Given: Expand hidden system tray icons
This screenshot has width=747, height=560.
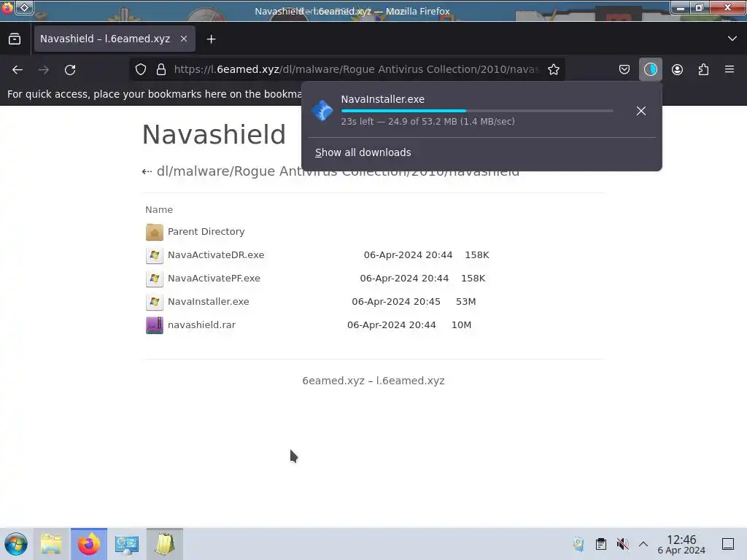Looking at the screenshot, I should [643, 544].
